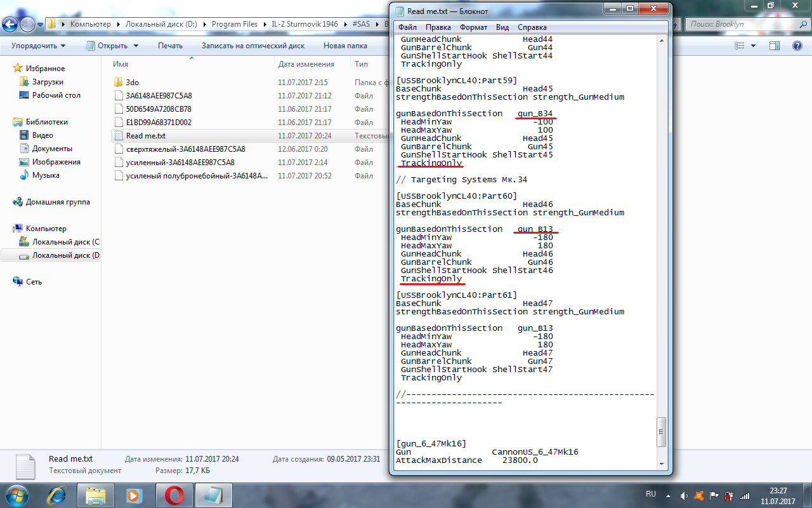
Task: Open the Формат menu in Notepad
Action: pyautogui.click(x=473, y=27)
